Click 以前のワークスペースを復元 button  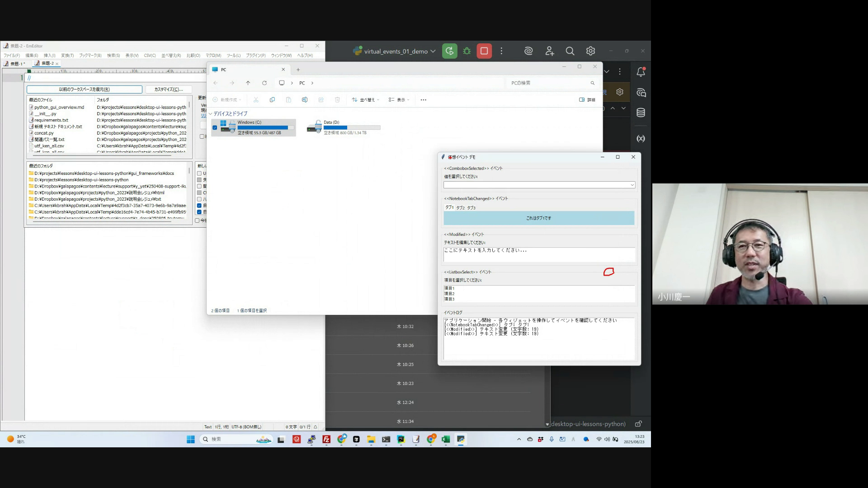(x=85, y=89)
